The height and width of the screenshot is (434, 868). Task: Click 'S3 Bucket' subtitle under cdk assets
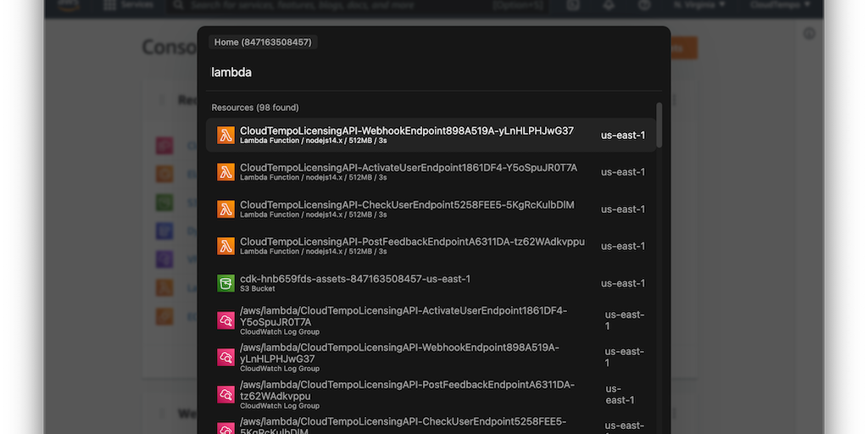258,289
